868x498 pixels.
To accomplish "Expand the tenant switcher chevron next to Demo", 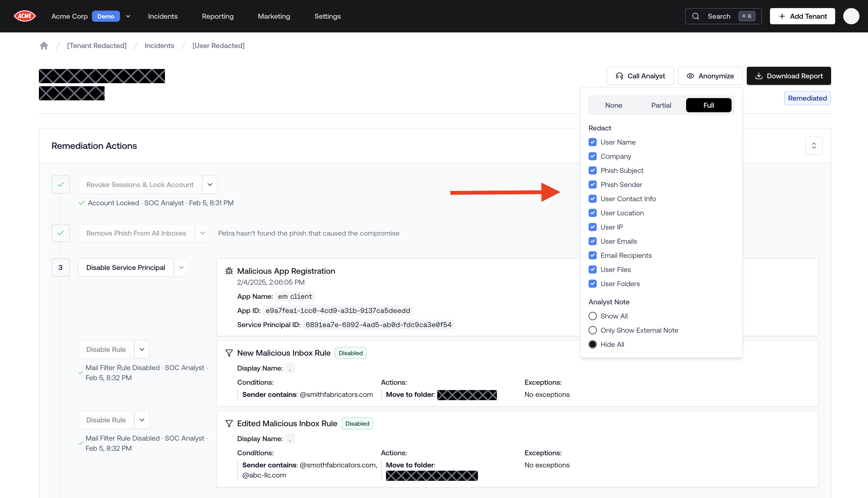I will (x=128, y=16).
